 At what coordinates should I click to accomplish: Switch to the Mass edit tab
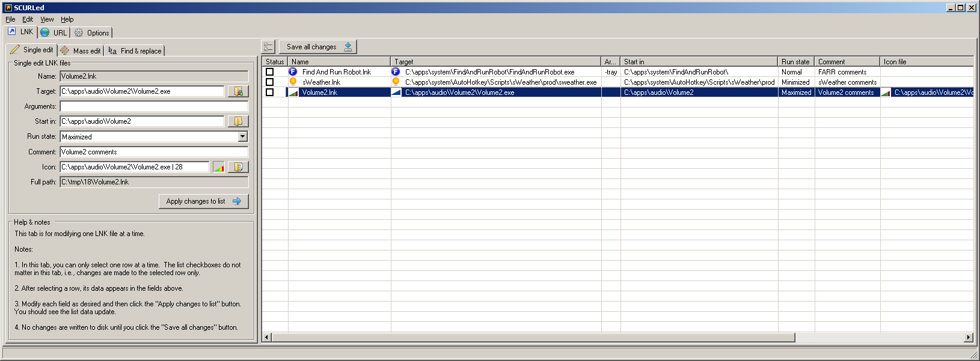[x=81, y=51]
